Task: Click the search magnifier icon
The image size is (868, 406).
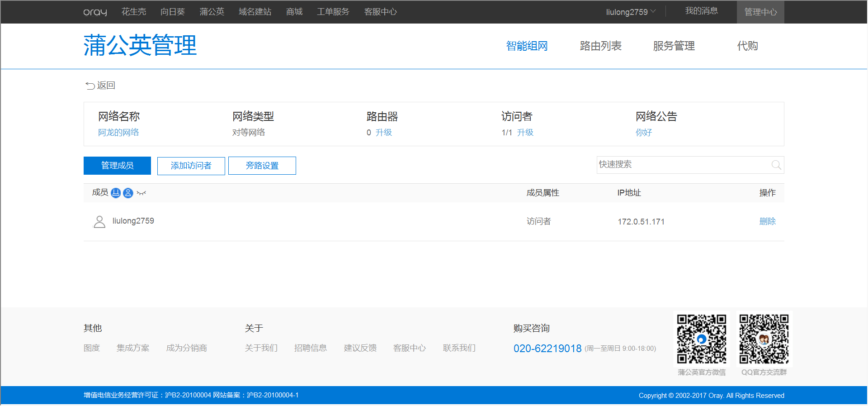Action: (x=776, y=165)
